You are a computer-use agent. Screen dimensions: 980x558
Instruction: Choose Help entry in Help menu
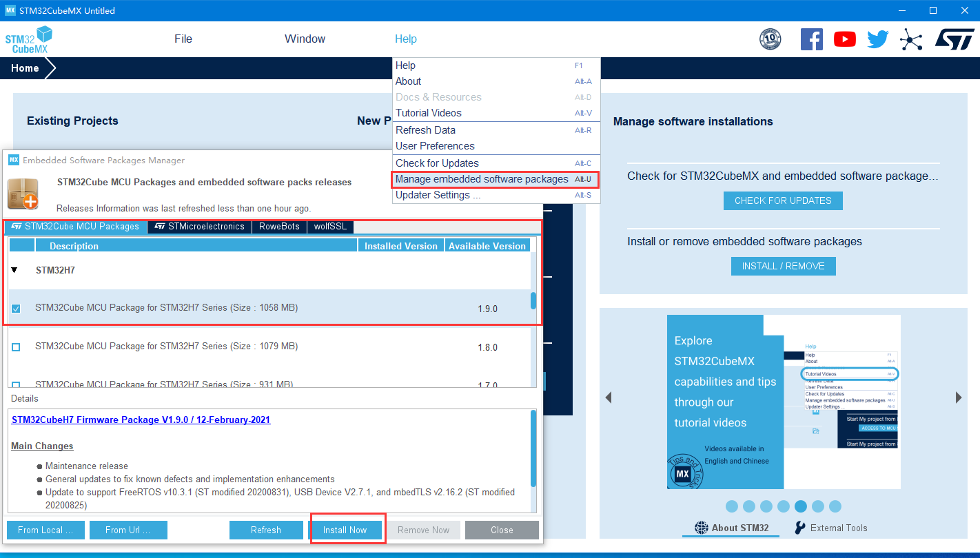pyautogui.click(x=496, y=65)
